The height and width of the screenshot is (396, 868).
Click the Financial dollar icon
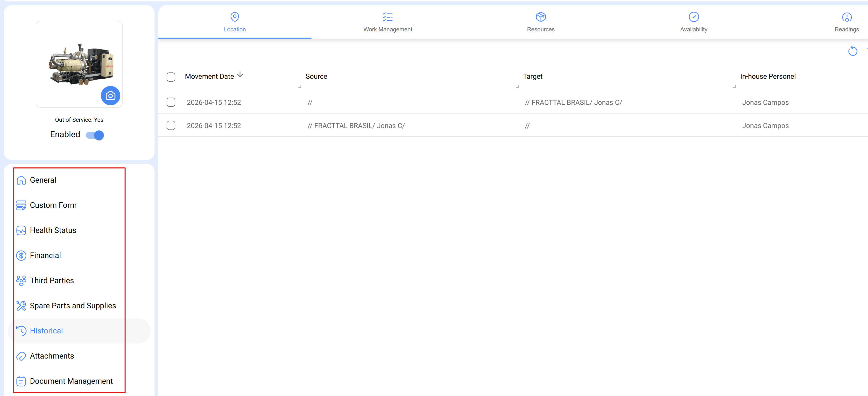tap(21, 256)
